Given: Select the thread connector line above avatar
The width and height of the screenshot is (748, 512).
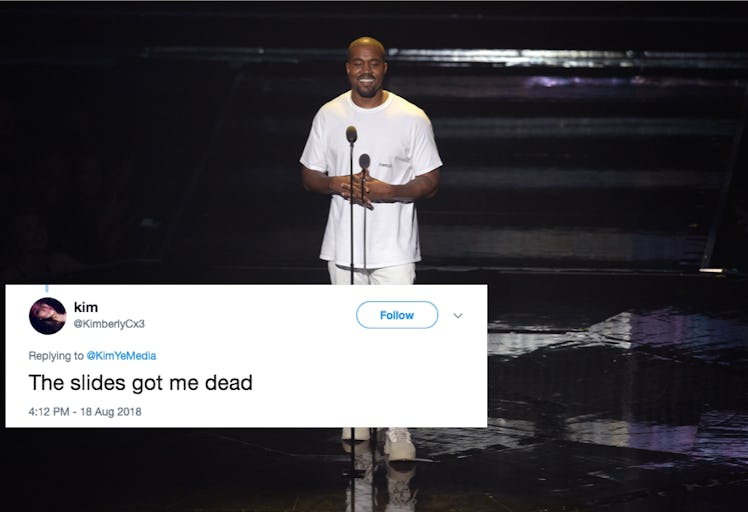Looking at the screenshot, I should click(47, 288).
